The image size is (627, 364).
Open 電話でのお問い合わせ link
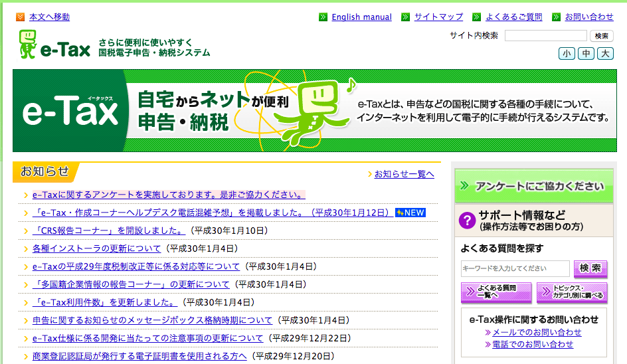point(533,344)
